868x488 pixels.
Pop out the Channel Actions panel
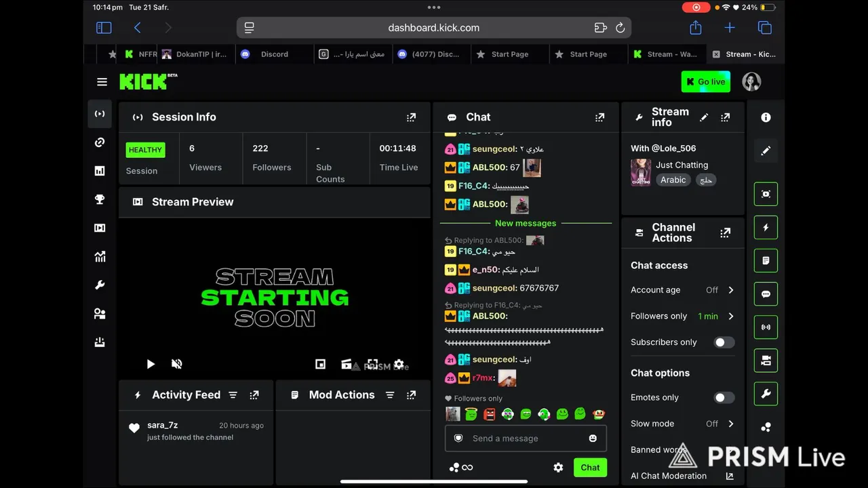725,233
